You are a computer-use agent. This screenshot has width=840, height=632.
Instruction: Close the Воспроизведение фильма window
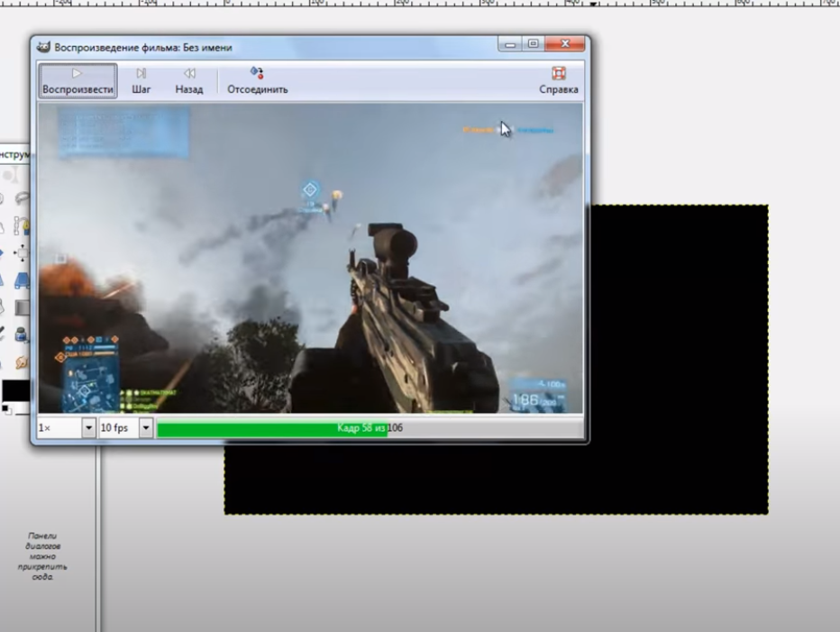pyautogui.click(x=564, y=44)
